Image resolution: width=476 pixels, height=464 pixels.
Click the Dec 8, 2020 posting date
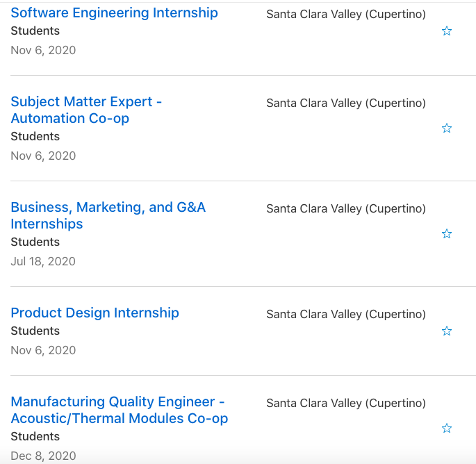pos(43,456)
